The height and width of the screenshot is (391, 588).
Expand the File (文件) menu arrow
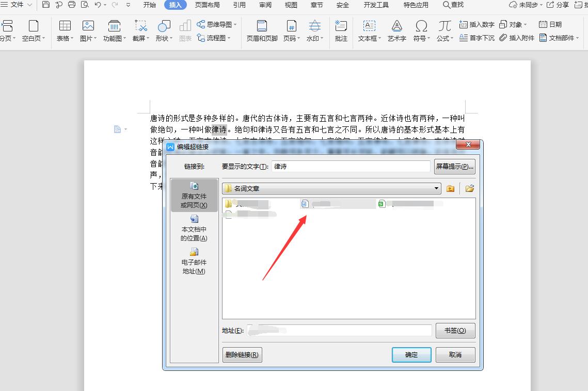click(x=29, y=5)
